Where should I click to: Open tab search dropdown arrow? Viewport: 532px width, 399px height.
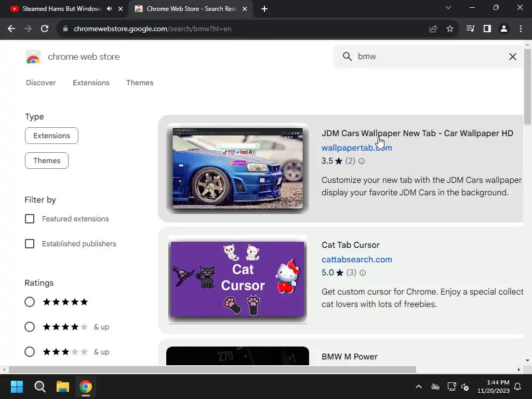[448, 7]
